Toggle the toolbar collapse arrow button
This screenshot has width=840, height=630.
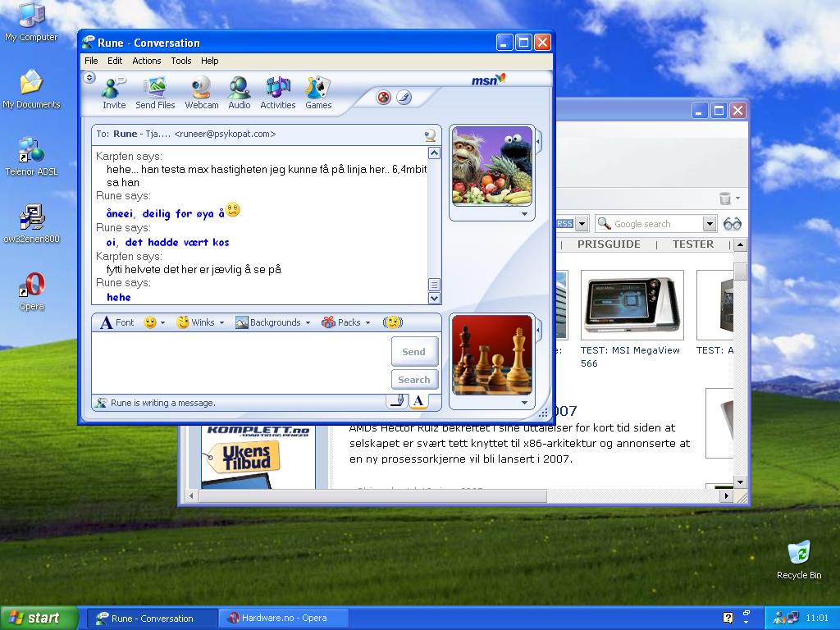(x=89, y=78)
